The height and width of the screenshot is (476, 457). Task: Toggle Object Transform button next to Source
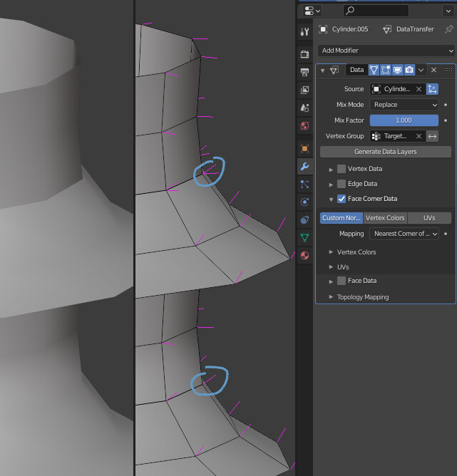(x=432, y=89)
